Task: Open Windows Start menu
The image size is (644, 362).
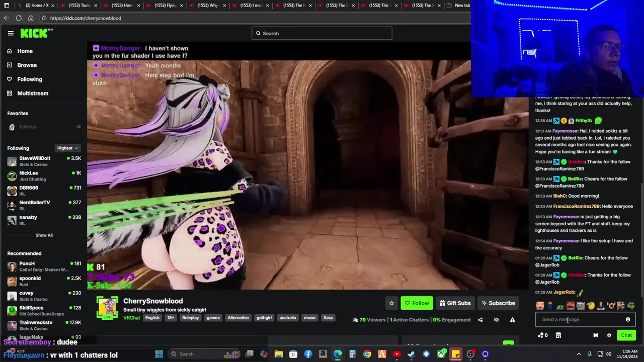Action: (x=159, y=354)
